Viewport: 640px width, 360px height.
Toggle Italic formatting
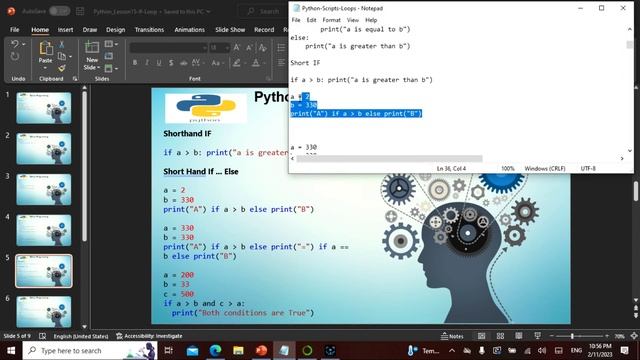click(x=147, y=63)
